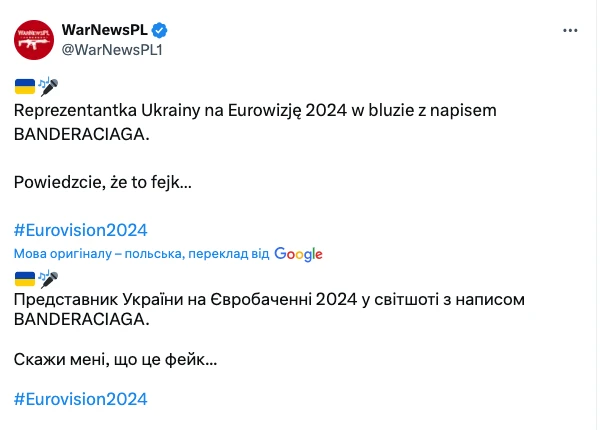This screenshot has height=430, width=609.
Task: Click the word Reprezentantka in the Polish post
Action: pos(75,110)
